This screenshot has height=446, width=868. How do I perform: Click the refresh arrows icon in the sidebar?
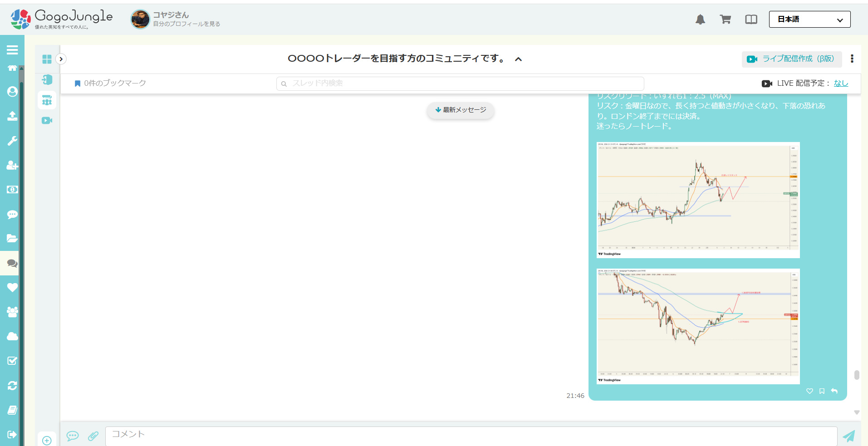[x=12, y=386]
